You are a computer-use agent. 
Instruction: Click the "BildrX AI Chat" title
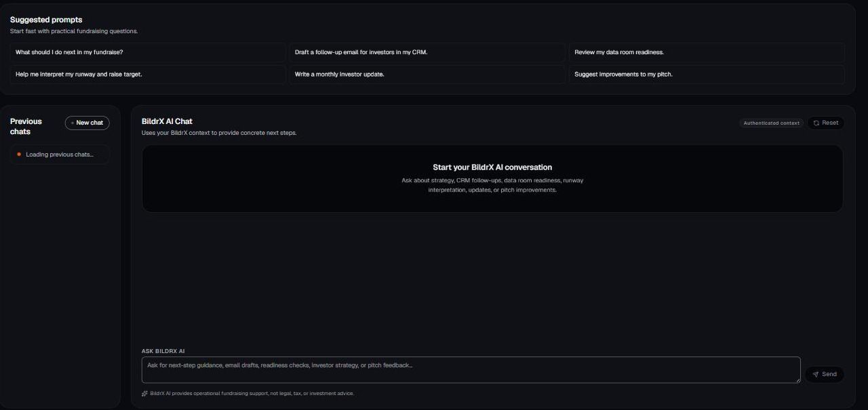point(167,121)
